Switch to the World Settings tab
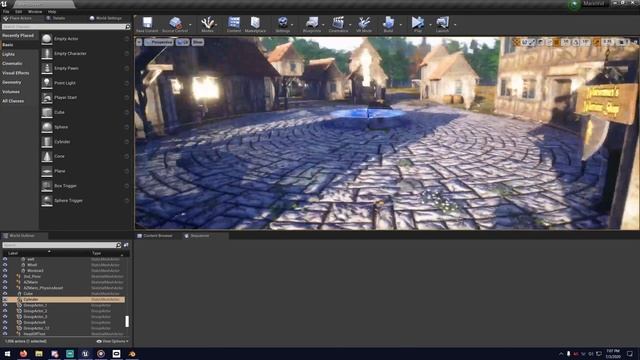The height and width of the screenshot is (360, 640). click(106, 18)
